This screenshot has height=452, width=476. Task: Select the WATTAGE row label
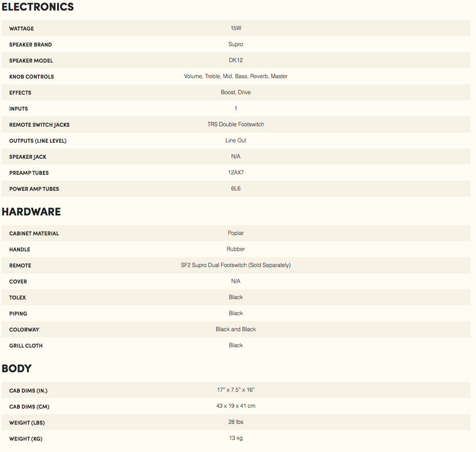pos(21,29)
